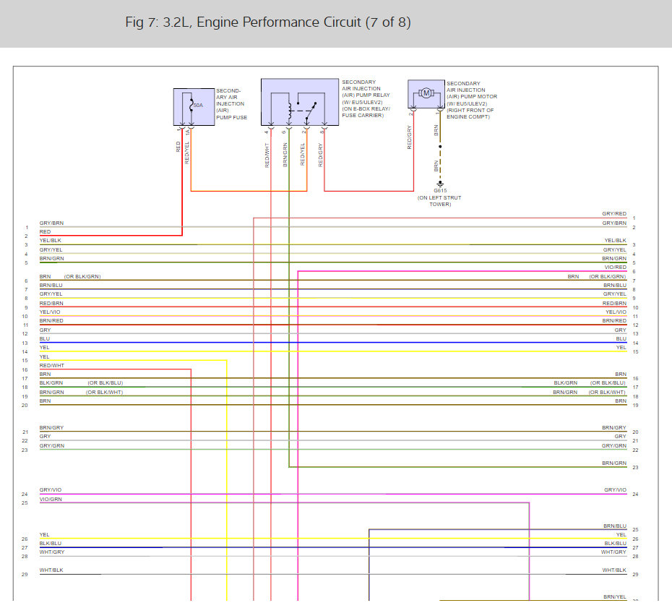Image resolution: width=672 pixels, height=616 pixels.
Task: Click the 'GRY/BRN' label at left pin 1
Action: [51, 223]
